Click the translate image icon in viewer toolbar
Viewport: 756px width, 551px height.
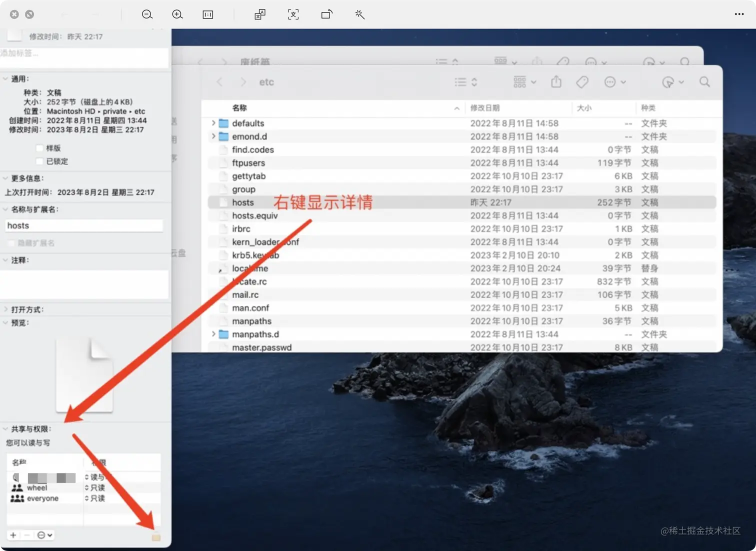point(260,14)
